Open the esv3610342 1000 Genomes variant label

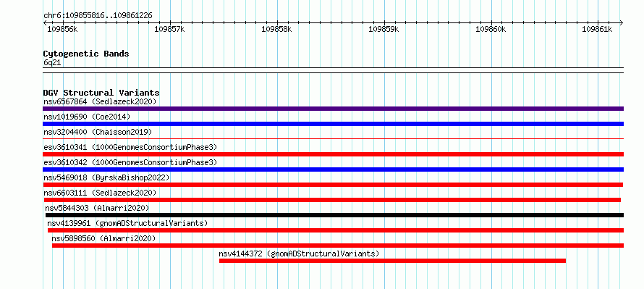[x=130, y=162]
